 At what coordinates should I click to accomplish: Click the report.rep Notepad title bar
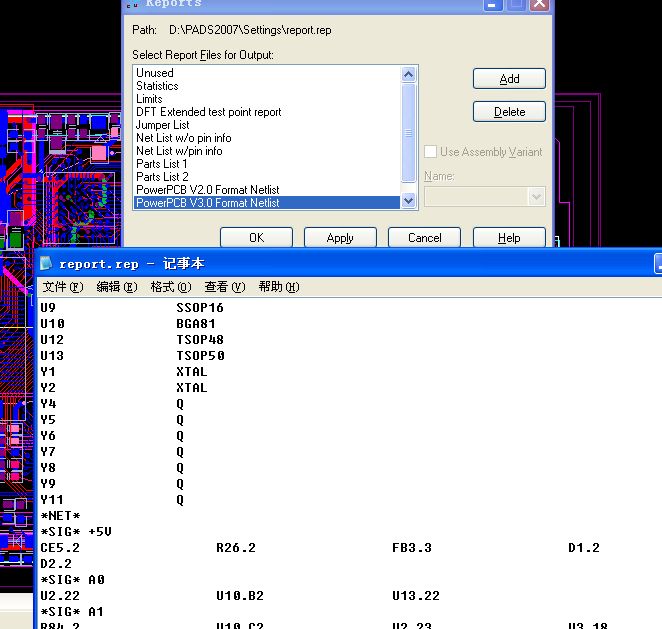pos(346,263)
